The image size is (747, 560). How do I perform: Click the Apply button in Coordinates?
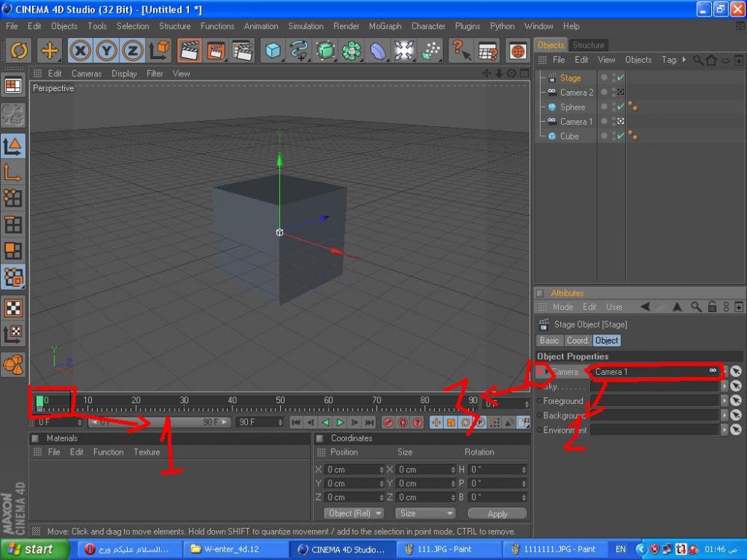(x=497, y=514)
